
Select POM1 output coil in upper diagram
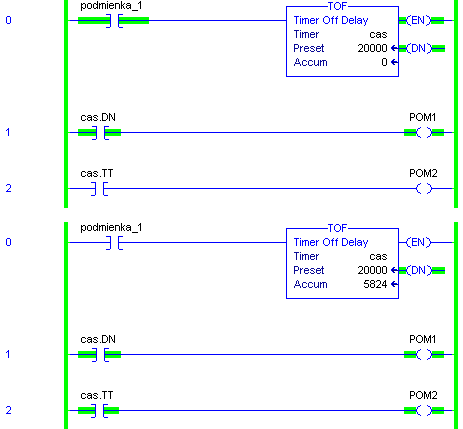(x=424, y=133)
